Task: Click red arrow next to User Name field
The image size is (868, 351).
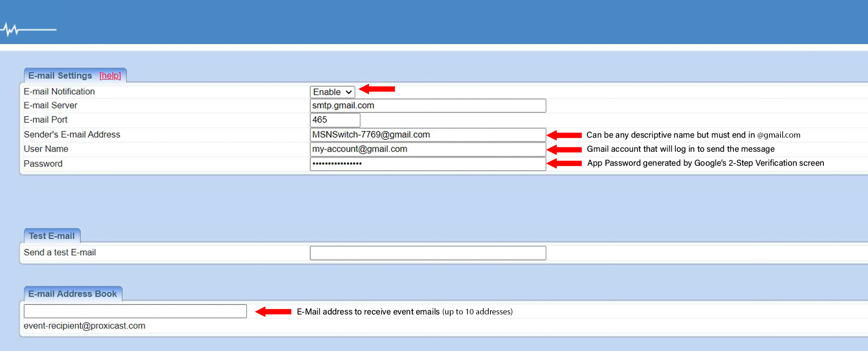Action: (x=564, y=150)
